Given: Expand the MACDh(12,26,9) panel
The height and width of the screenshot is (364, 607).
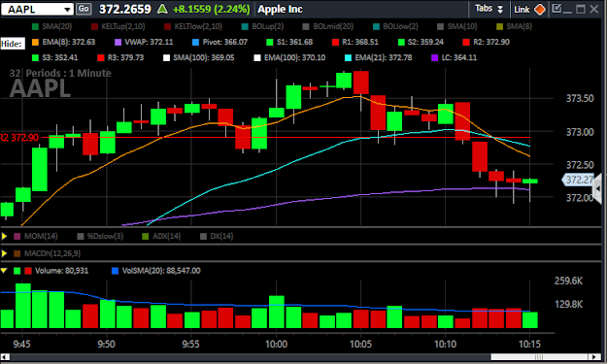Looking at the screenshot, I should (5, 253).
